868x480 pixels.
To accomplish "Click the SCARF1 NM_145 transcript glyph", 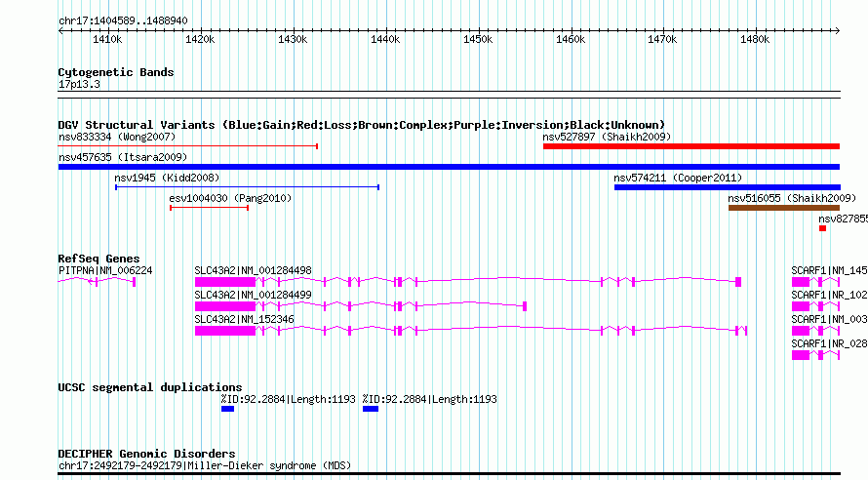I will [815, 282].
